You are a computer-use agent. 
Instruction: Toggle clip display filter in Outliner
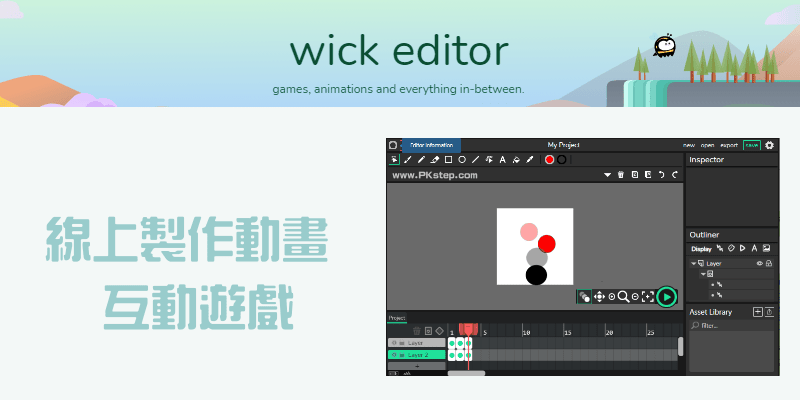743,248
